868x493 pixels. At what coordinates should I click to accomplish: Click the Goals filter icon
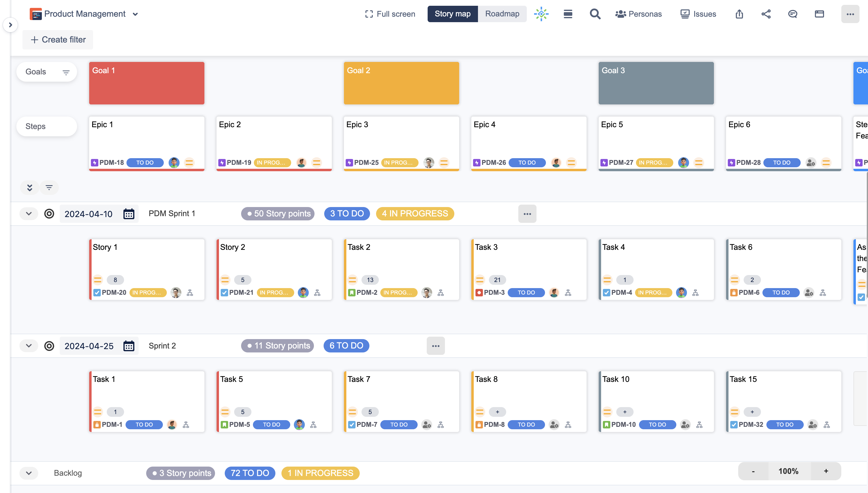pos(66,72)
